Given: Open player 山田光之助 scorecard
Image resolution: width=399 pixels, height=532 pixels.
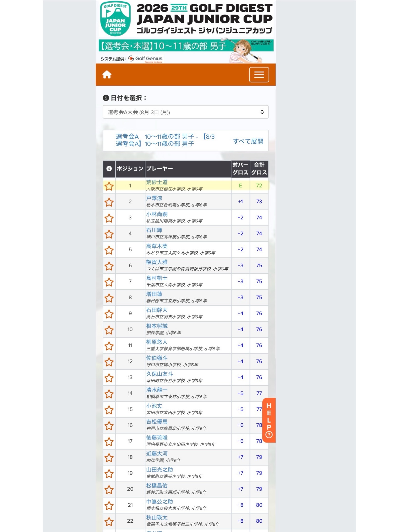Looking at the screenshot, I should [159, 470].
